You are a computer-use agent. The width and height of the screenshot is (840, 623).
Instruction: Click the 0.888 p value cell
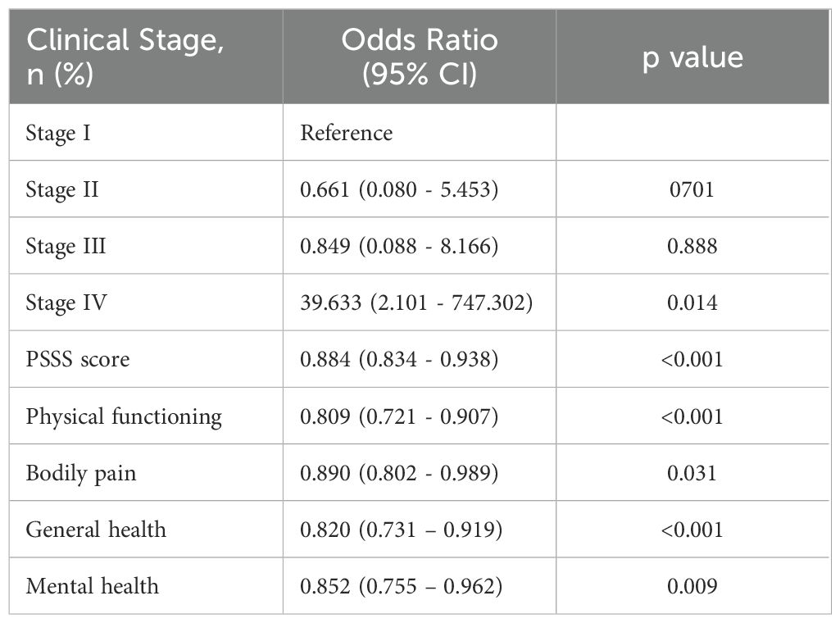point(692,247)
